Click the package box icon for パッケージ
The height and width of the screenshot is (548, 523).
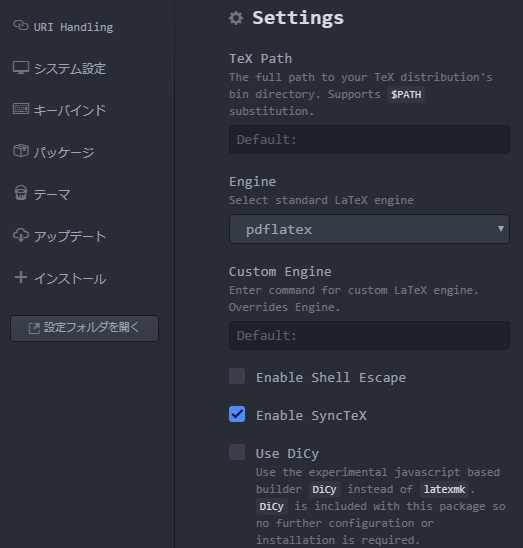[x=21, y=151]
